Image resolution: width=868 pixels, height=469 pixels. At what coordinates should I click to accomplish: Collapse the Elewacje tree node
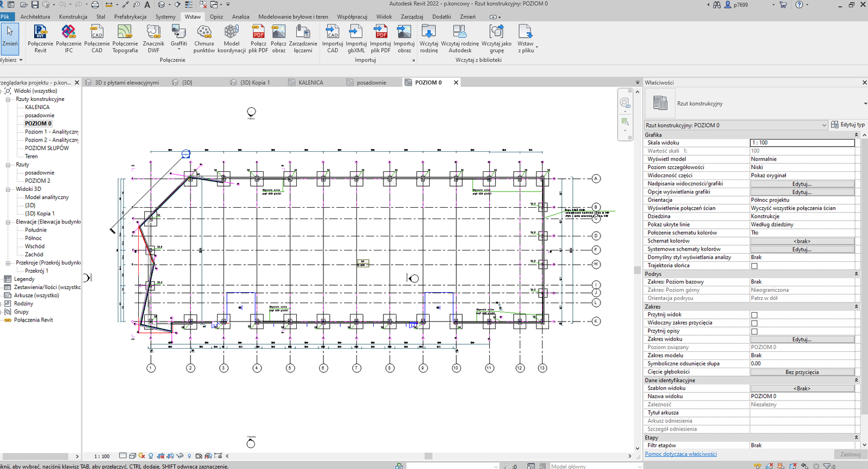pos(8,222)
